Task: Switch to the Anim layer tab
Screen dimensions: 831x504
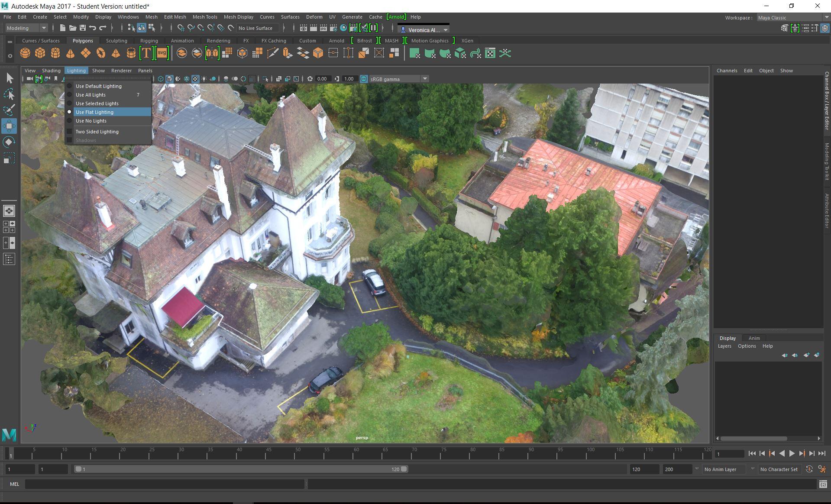Action: [754, 338]
